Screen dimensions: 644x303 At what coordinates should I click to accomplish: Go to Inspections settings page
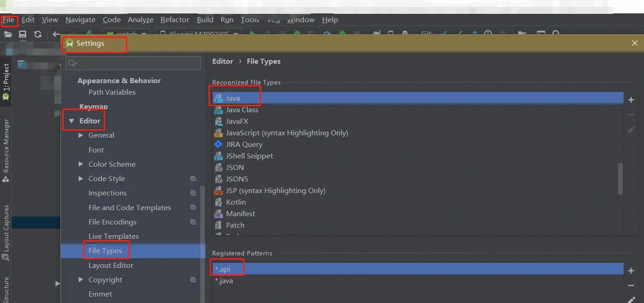click(x=107, y=193)
